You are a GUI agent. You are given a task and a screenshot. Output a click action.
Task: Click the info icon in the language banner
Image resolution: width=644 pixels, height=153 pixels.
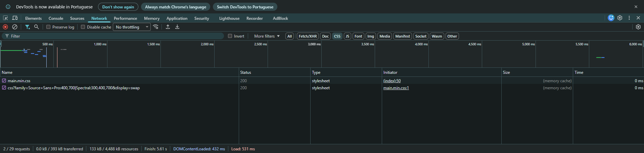8,7
